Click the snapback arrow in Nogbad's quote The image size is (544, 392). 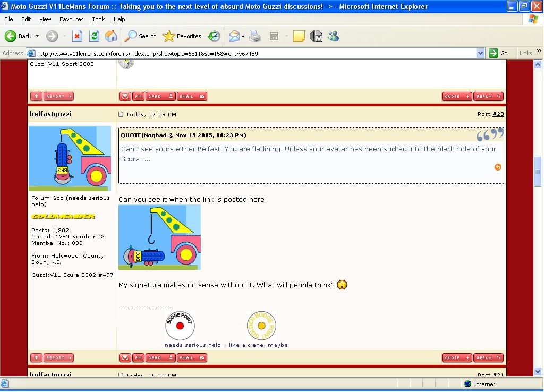point(498,167)
